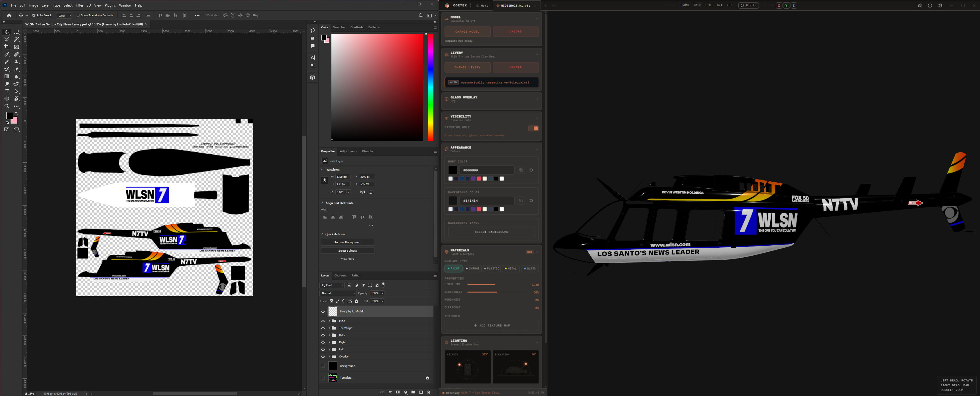The width and height of the screenshot is (980, 396).
Task: Click the Center camera button
Action: (x=749, y=5)
